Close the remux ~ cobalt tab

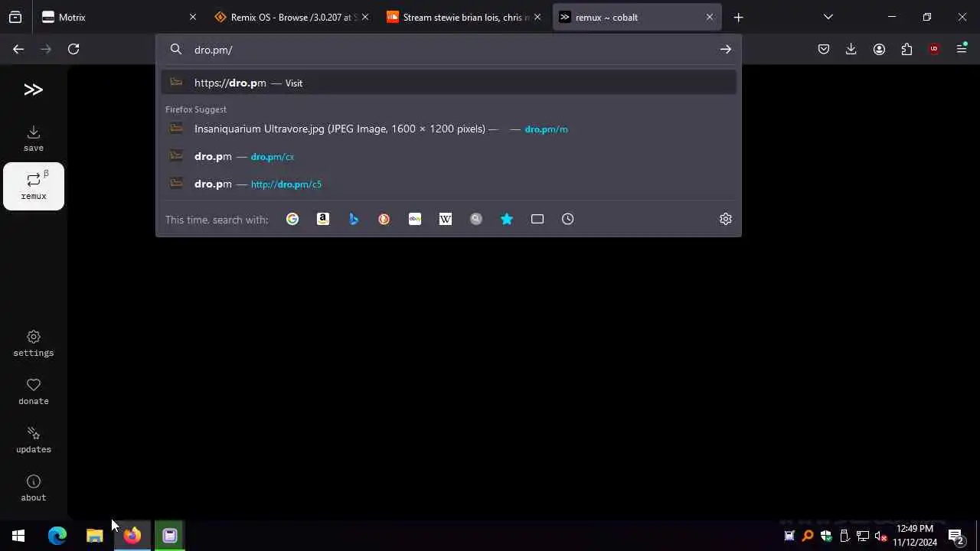(x=710, y=17)
